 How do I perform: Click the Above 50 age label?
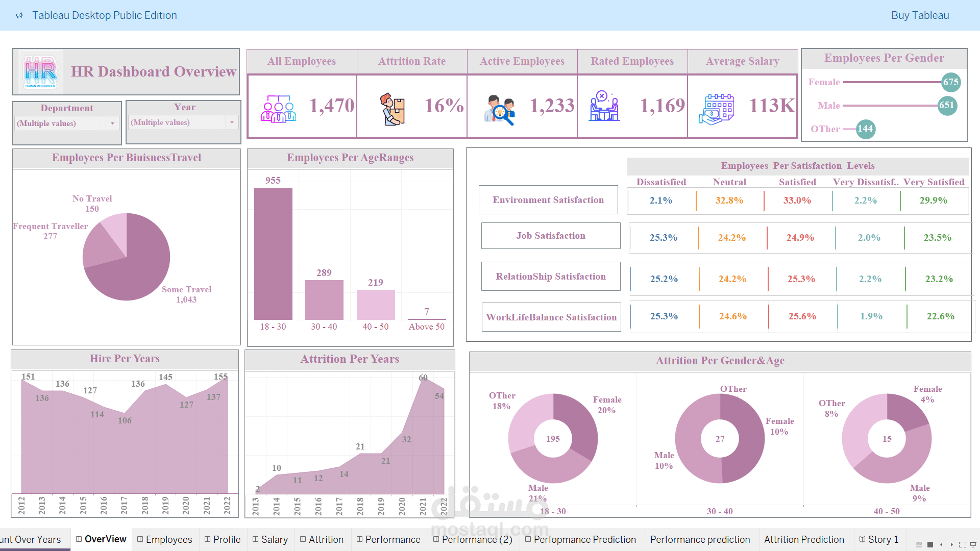point(427,327)
